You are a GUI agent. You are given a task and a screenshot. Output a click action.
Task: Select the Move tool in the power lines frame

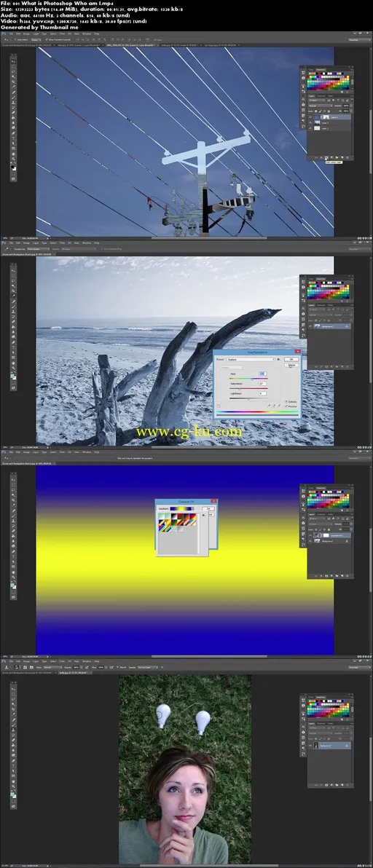(x=13, y=61)
